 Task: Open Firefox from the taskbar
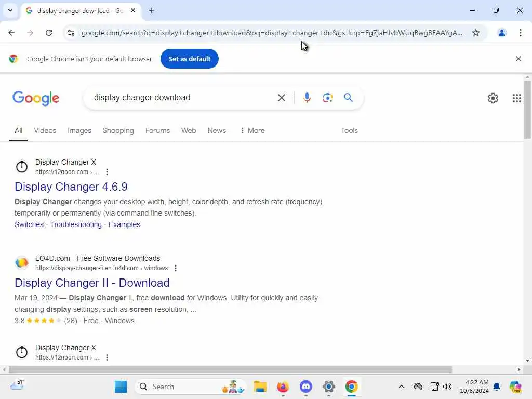(x=283, y=387)
